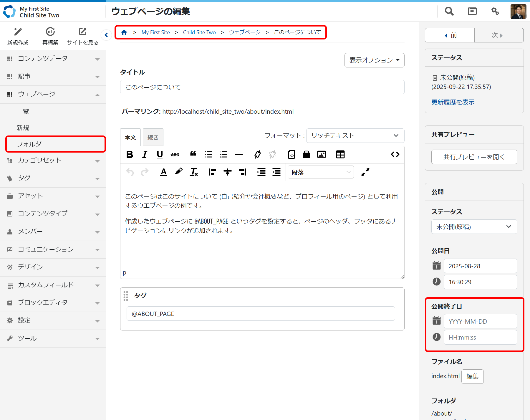Screen dimensions: 530x420
Task: Toggle underline formatting
Action: point(160,154)
